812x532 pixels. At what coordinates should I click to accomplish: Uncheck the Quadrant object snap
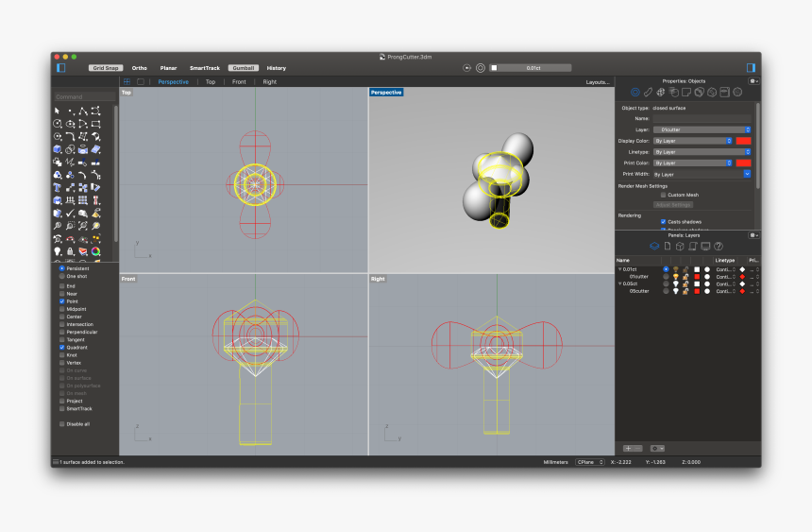tap(62, 348)
